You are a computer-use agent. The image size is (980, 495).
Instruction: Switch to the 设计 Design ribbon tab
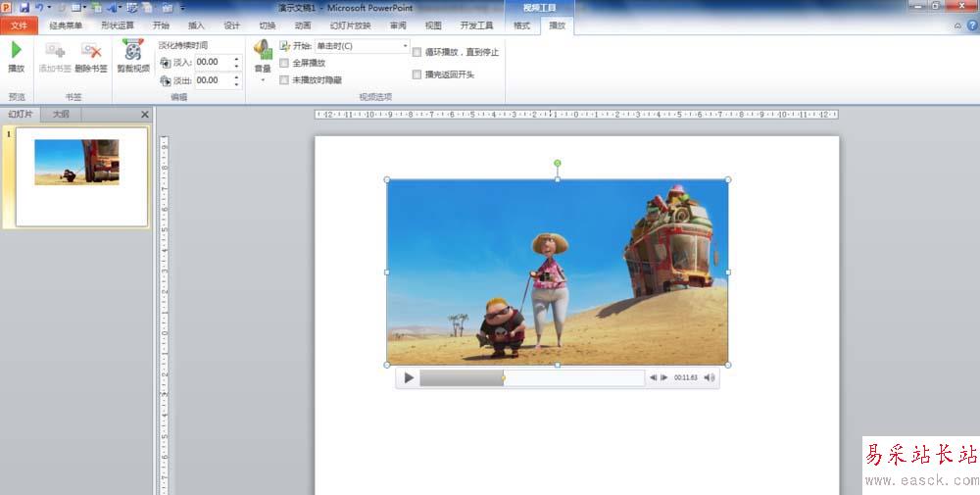232,25
